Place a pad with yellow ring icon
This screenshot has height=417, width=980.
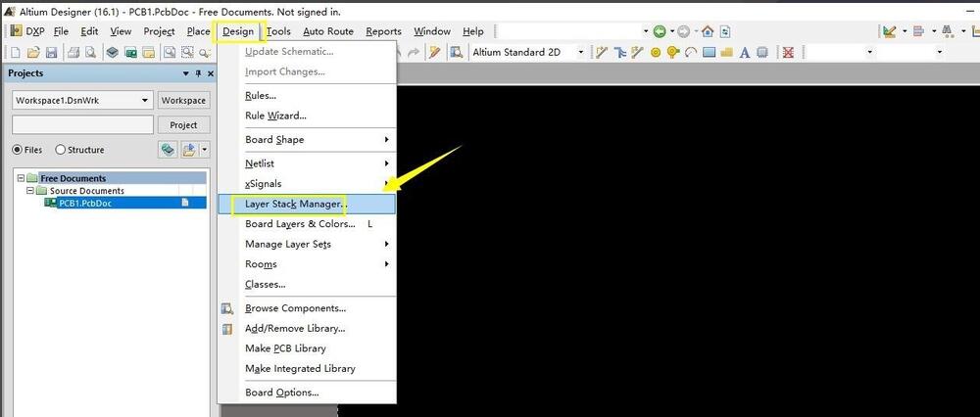pyautogui.click(x=655, y=53)
